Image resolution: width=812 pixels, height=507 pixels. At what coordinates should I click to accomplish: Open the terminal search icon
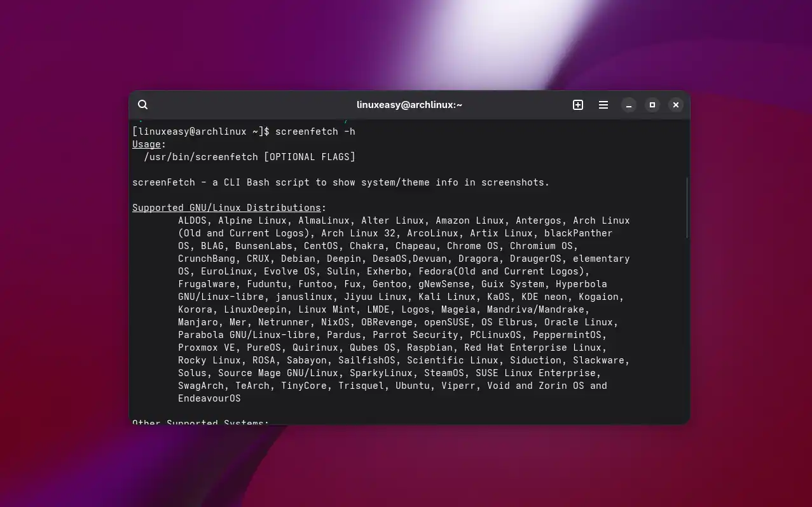coord(143,105)
